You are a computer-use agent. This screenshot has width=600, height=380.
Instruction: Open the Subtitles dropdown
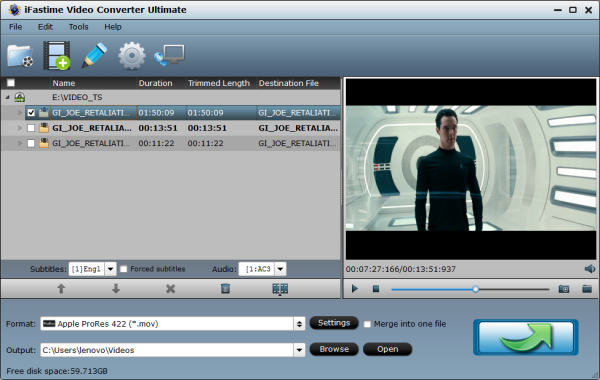coord(110,269)
